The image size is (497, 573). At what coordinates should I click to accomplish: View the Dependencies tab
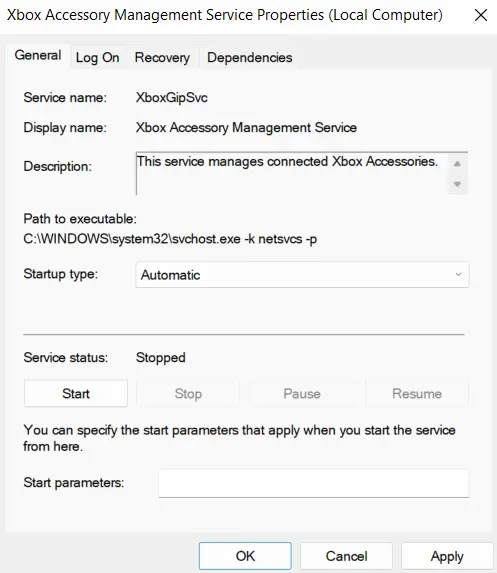(x=250, y=58)
